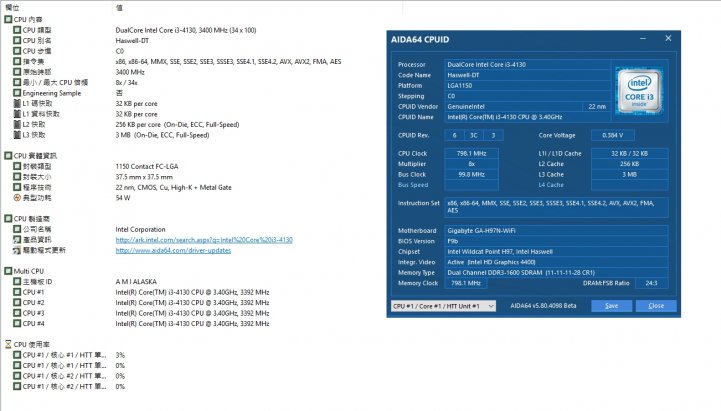Click the 值 column header
Viewport: 721px width, 411px height.
pos(120,7)
